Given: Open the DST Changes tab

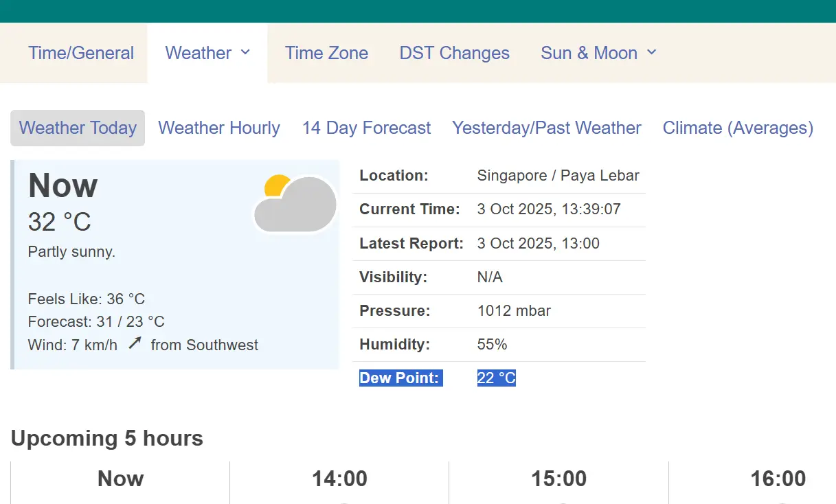Looking at the screenshot, I should click(x=454, y=53).
